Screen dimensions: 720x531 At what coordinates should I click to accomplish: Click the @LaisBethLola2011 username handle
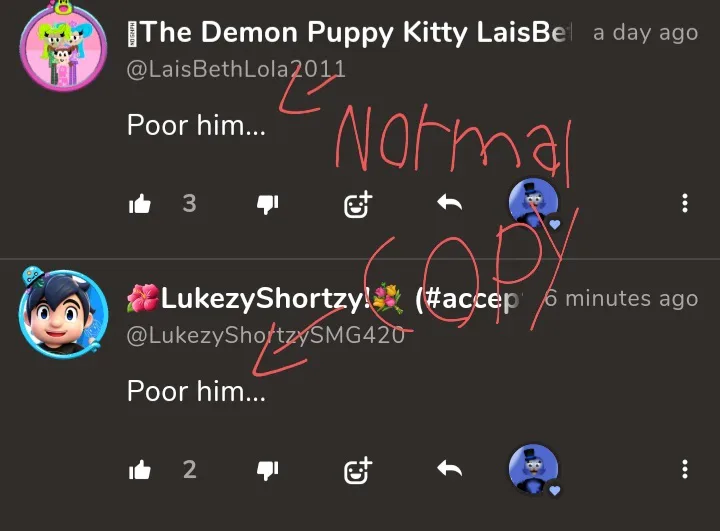coord(236,69)
